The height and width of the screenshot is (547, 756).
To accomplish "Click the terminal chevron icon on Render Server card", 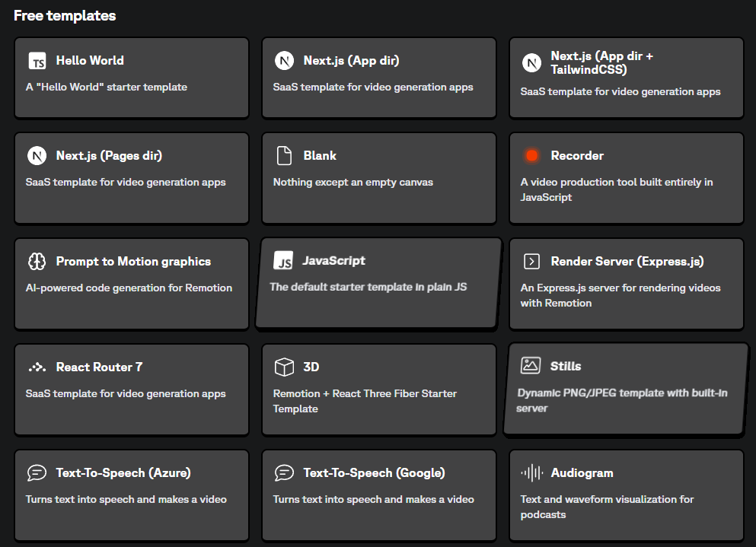I will [x=531, y=261].
